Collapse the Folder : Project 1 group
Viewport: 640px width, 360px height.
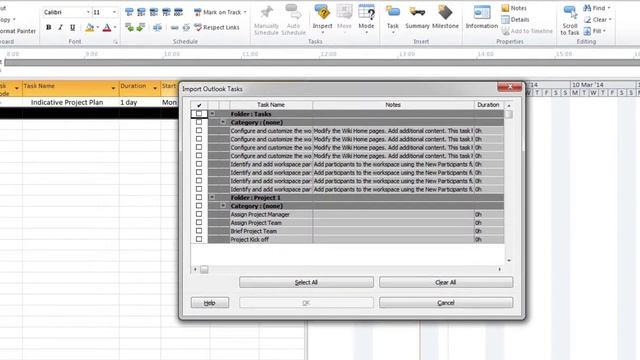click(212, 197)
